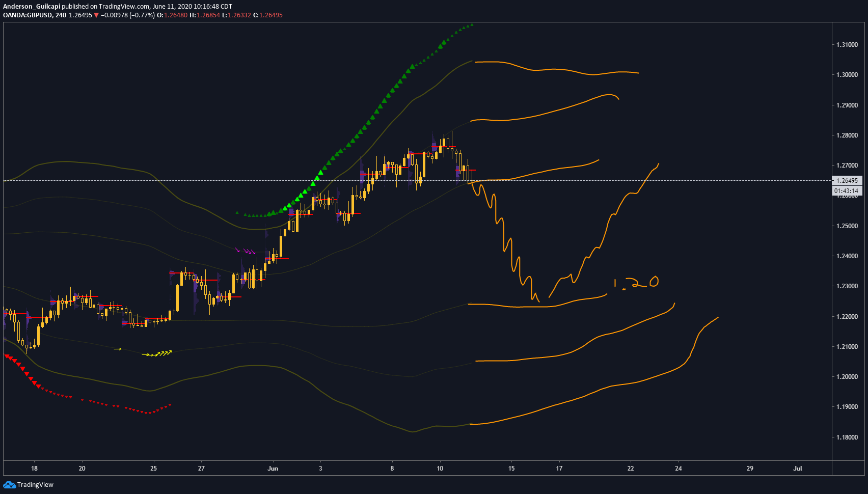Click the date label 8 on time axis
The height and width of the screenshot is (494, 868).
[392, 469]
